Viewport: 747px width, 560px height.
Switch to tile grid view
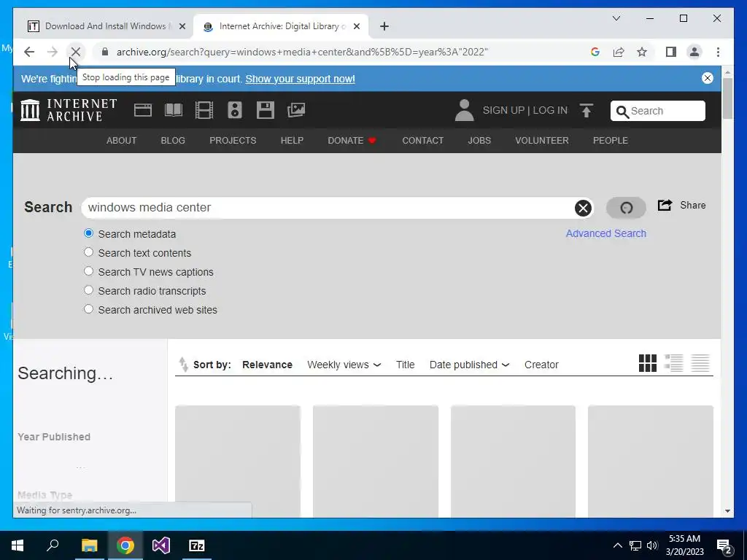coord(648,363)
